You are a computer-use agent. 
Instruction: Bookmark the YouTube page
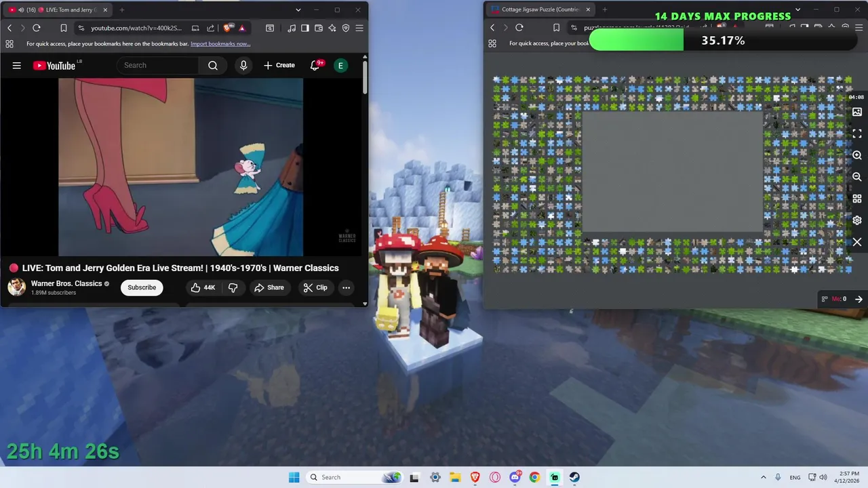coord(63,28)
